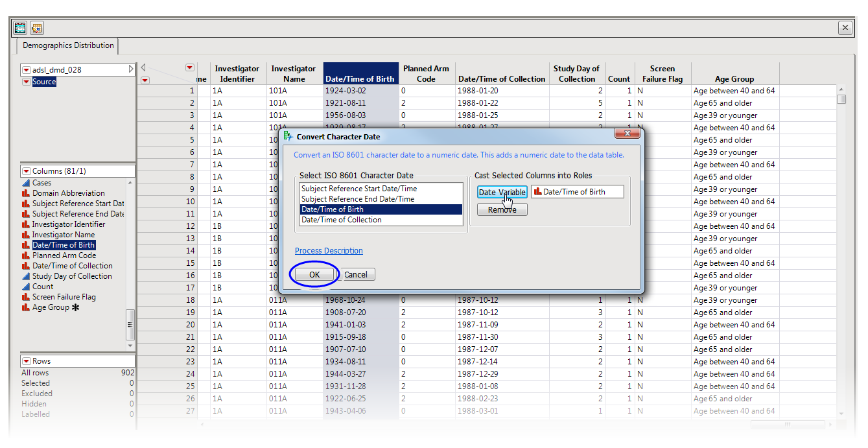868x448 pixels.
Task: Open the Rows red triangle menu
Action: (x=26, y=361)
